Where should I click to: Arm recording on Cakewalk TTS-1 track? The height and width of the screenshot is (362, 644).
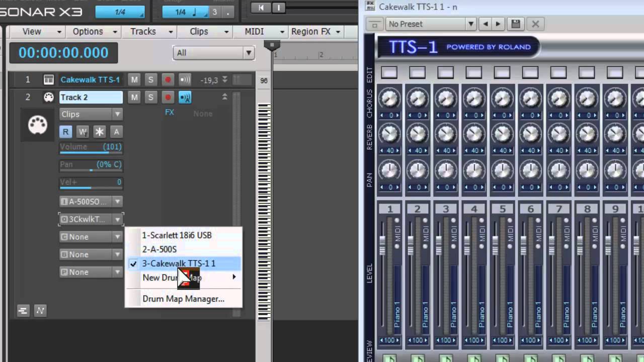(x=168, y=79)
